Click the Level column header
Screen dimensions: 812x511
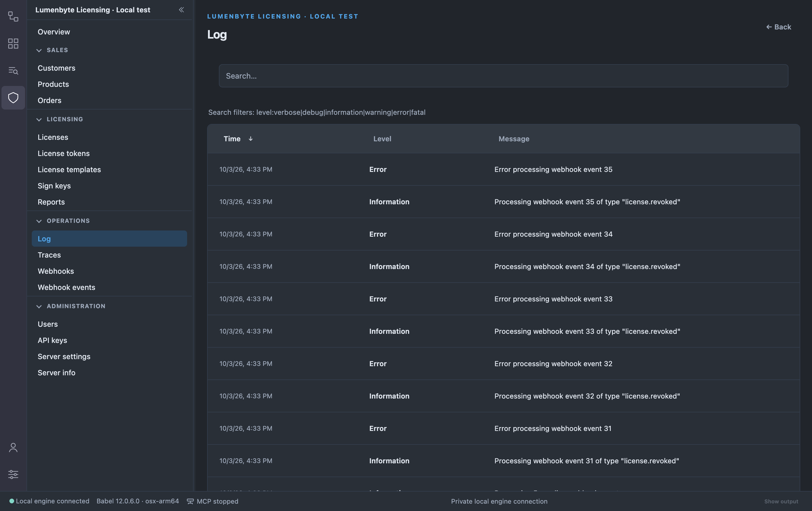[382, 139]
